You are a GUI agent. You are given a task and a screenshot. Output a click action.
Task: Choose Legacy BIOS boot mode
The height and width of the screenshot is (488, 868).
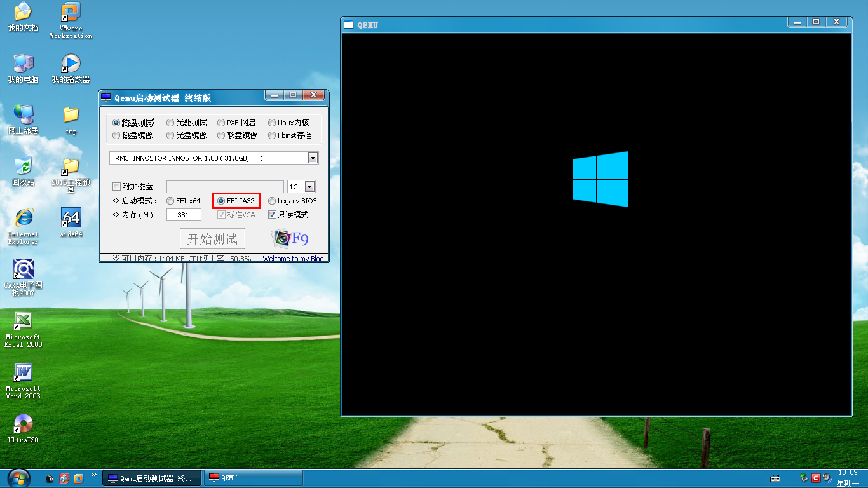pos(292,201)
